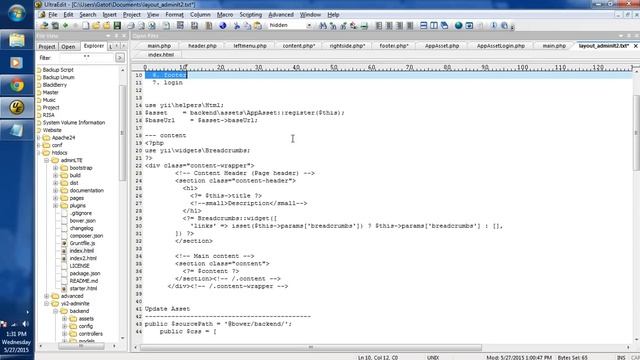
Task: Click the Open File folder icon
Action: coord(96,26)
